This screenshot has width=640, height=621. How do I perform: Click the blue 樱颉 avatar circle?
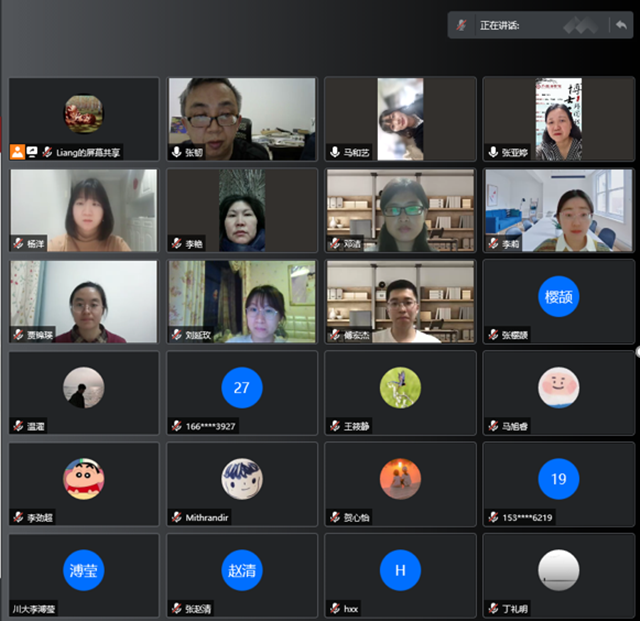pyautogui.click(x=558, y=296)
